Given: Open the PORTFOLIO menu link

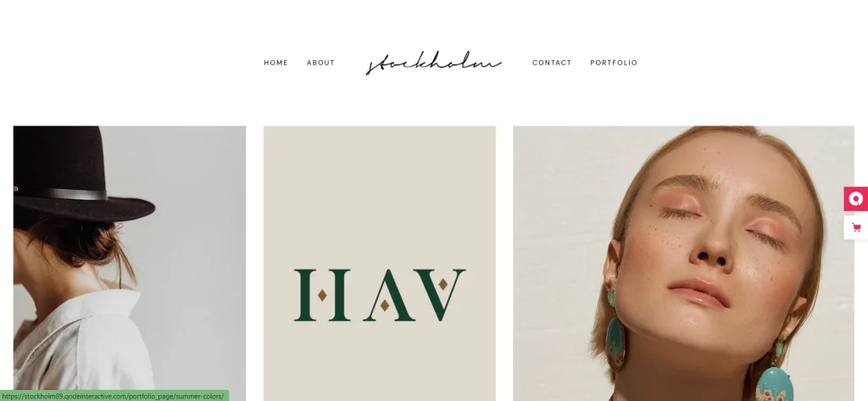Looking at the screenshot, I should (614, 63).
